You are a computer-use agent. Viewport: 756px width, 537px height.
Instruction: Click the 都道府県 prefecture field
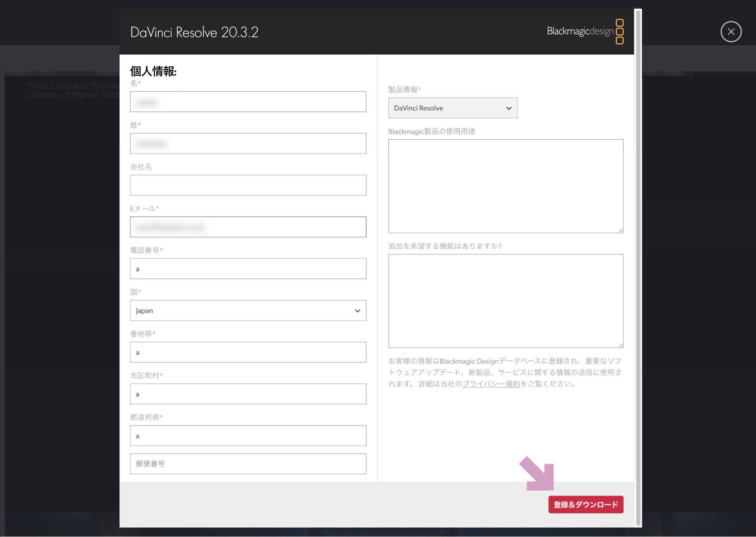248,435
